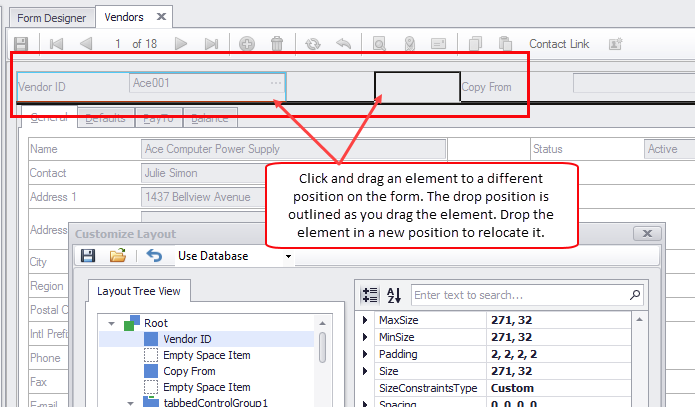Sort properties alphabetically with the A-Z button
Viewport: 695px width, 407px height.
[x=393, y=295]
